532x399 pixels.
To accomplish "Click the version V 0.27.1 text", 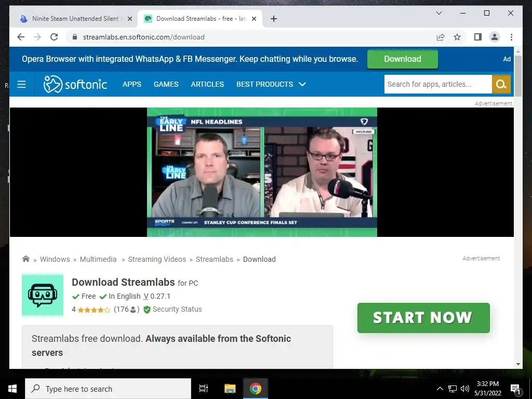I will (x=157, y=296).
